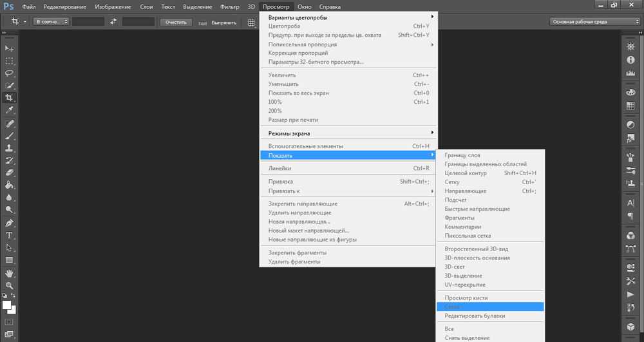Open the Фильтр menu
Viewport: 644px width, 342px height.
[229, 6]
